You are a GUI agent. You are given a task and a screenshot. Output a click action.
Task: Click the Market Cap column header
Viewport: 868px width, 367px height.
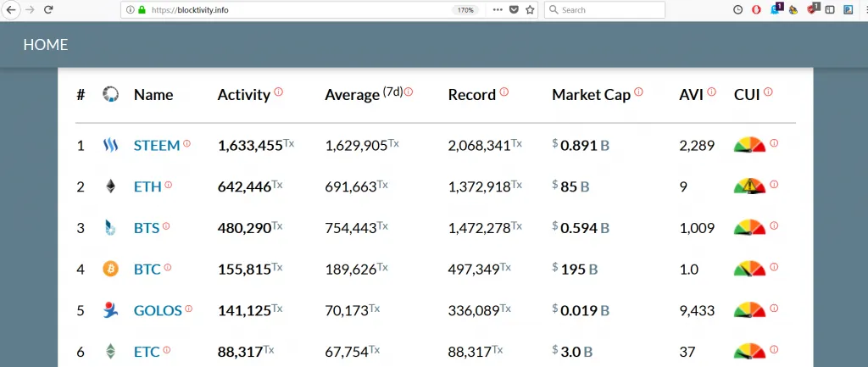click(x=591, y=95)
